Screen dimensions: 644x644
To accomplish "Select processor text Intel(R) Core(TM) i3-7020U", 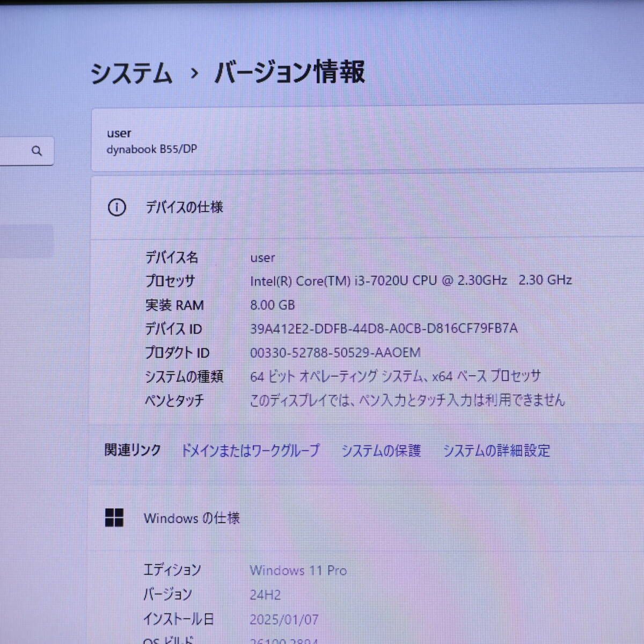I will point(411,280).
